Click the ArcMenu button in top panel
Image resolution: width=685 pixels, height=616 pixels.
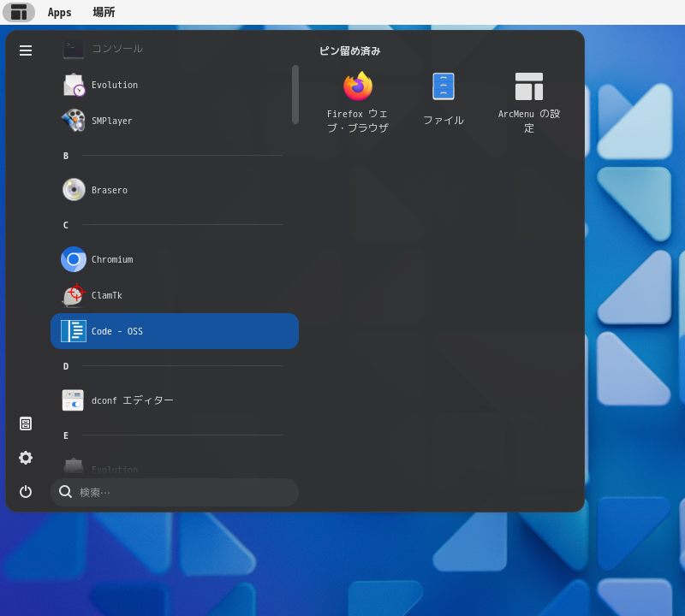click(x=19, y=12)
